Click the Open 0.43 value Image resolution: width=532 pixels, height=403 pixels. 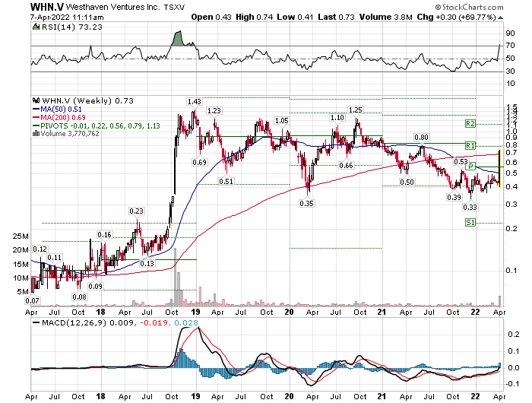211,17
